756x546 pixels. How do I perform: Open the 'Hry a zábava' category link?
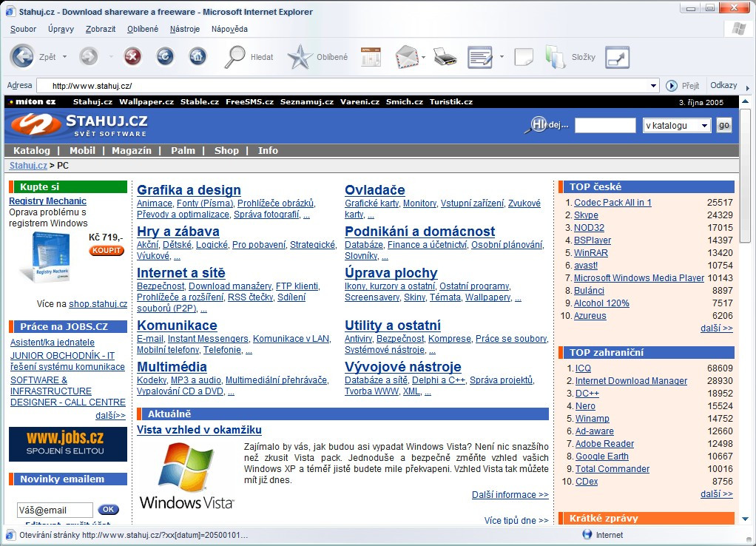point(178,232)
